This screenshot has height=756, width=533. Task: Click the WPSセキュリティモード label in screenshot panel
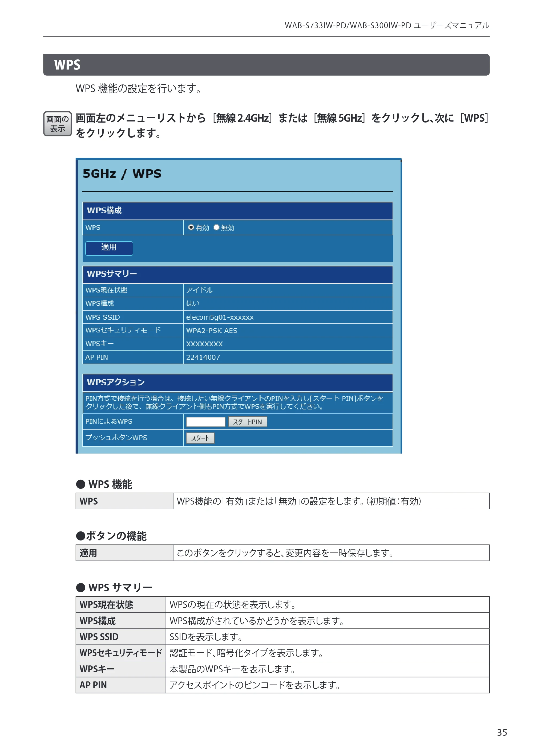[x=123, y=330]
